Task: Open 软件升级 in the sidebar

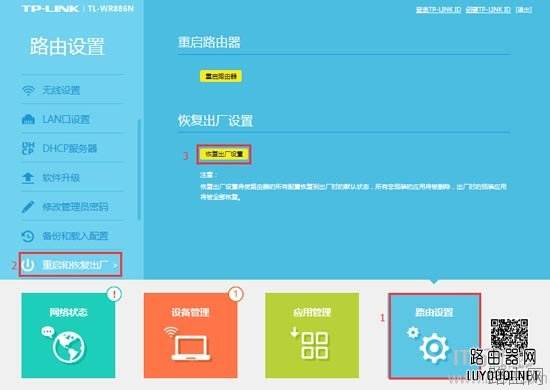Action: [72, 178]
